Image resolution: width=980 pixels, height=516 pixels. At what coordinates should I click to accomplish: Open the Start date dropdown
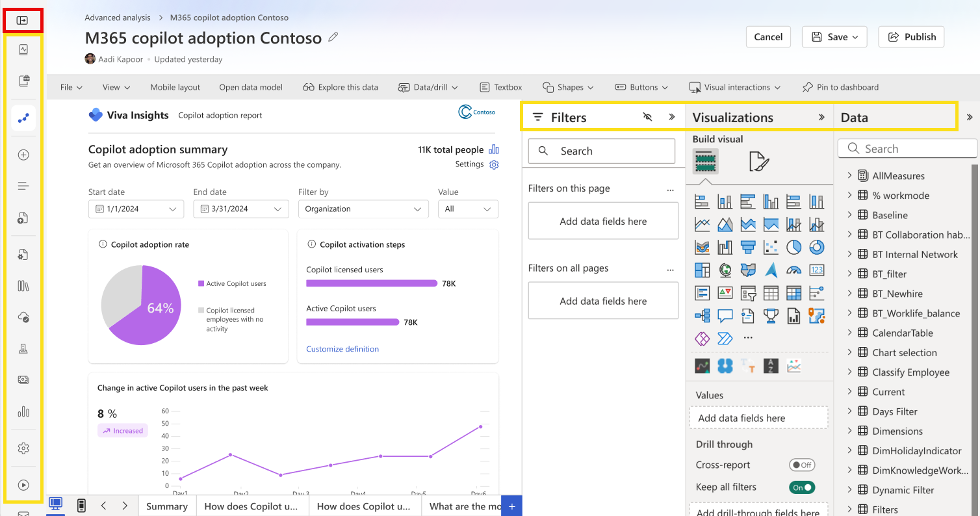[136, 209]
